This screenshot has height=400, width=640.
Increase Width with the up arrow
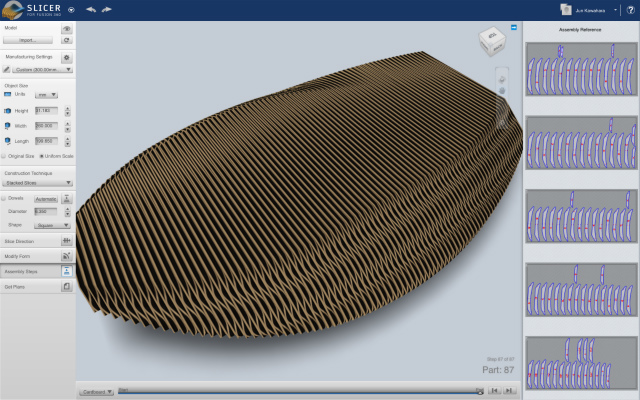click(x=67, y=123)
